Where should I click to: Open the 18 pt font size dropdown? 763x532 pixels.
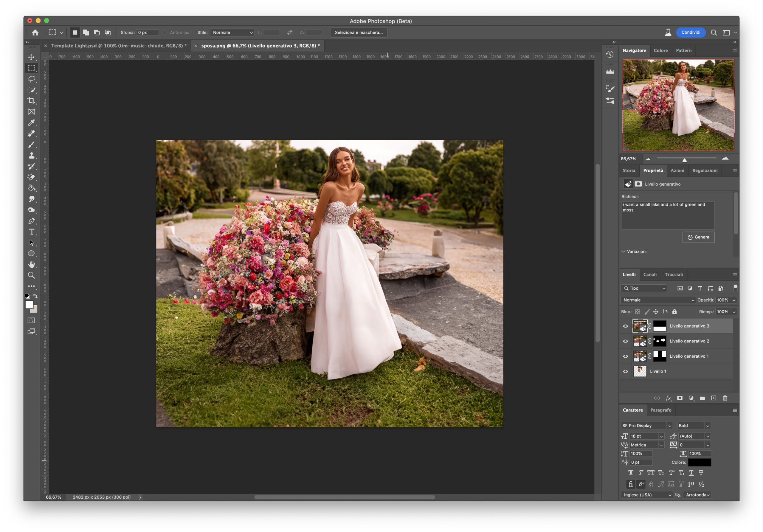(x=661, y=436)
